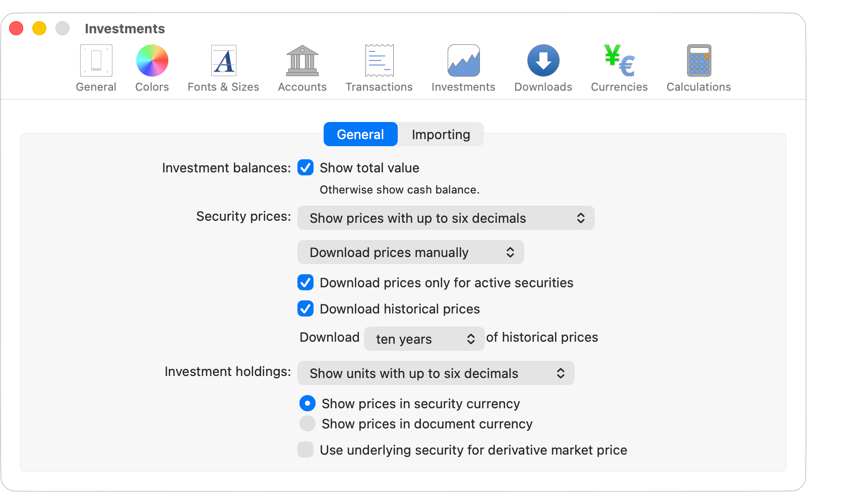
Task: Uncheck Download historical prices
Action: pyautogui.click(x=305, y=309)
